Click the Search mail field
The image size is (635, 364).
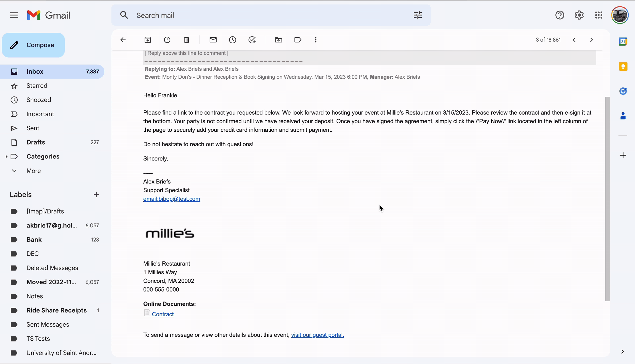point(271,15)
